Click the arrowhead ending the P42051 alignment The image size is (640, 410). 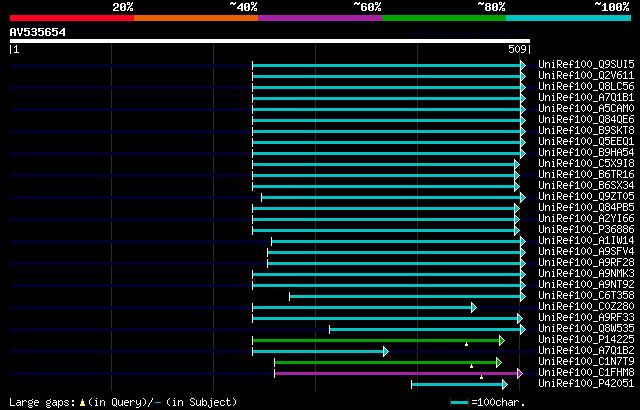click(x=505, y=384)
